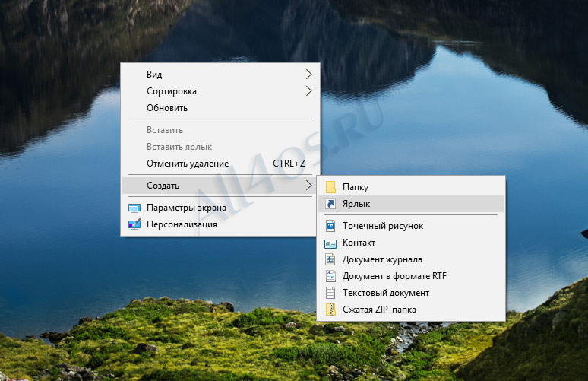The image size is (588, 381).
Task: Select Документ в формате RTF
Action: click(411, 276)
